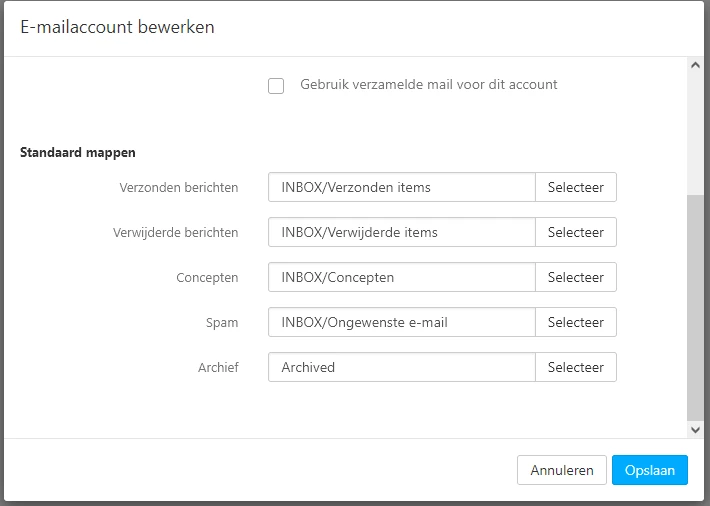Click Selecteer beside the Spam folder
This screenshot has width=710, height=506.
(x=576, y=322)
